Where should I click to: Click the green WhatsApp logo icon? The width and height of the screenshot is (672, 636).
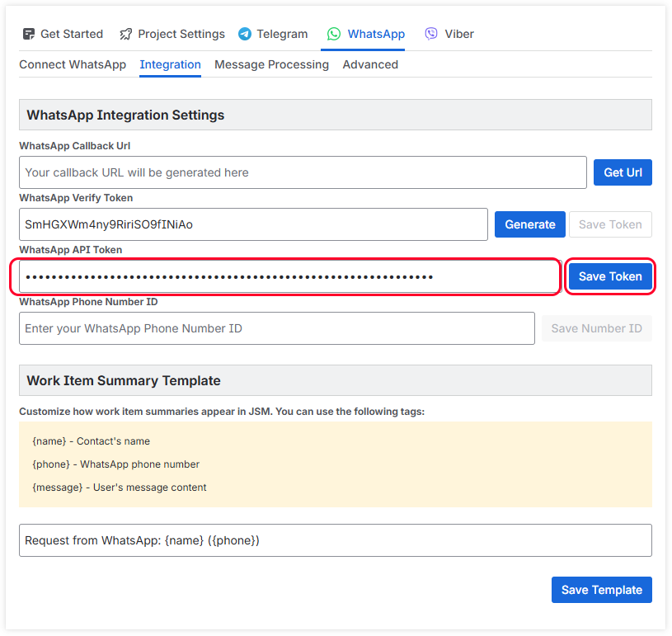tap(334, 34)
